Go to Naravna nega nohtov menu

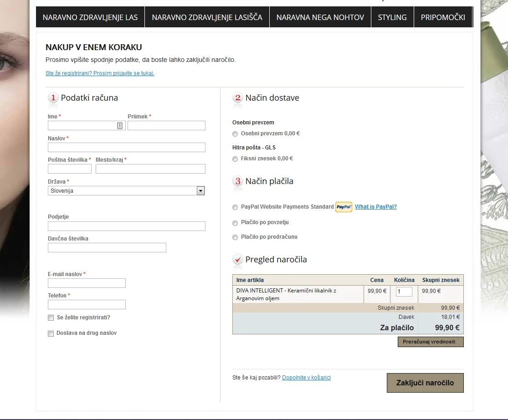(320, 17)
